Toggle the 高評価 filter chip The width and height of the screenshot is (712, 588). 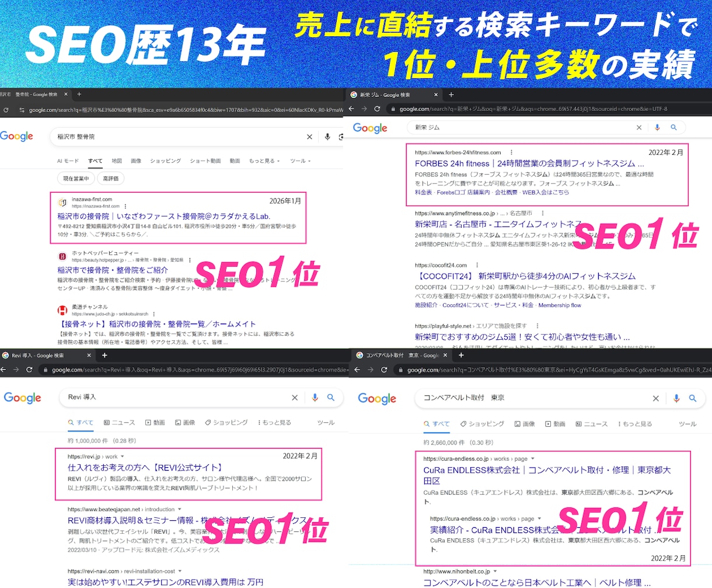[x=111, y=179]
